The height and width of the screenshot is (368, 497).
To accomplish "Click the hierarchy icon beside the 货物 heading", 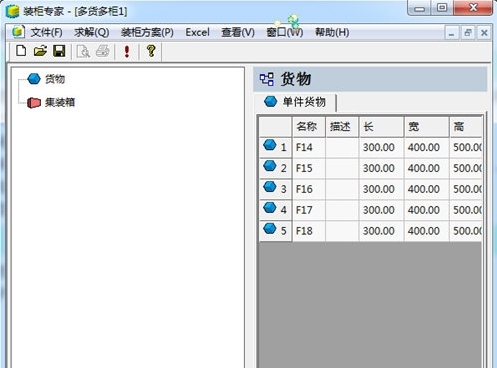I will tap(267, 79).
